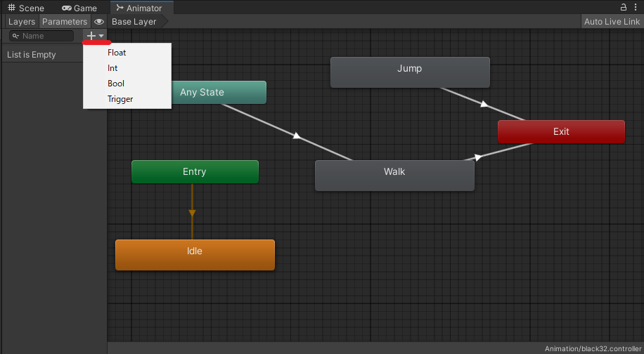Click the Entry to Idle transition arrow

[x=192, y=213]
